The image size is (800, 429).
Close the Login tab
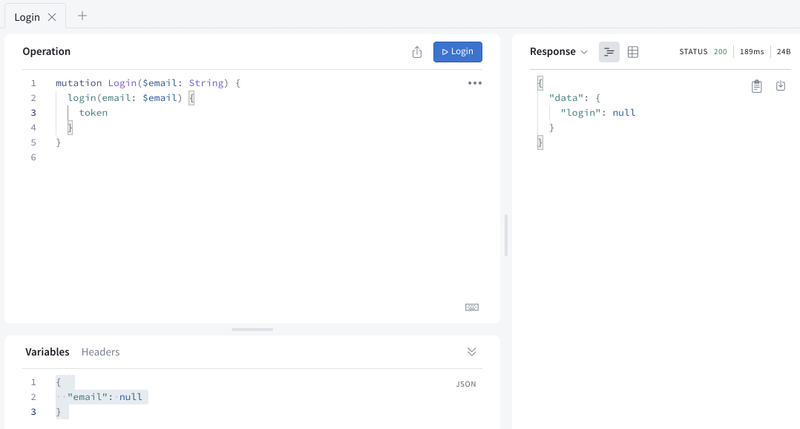[x=52, y=17]
